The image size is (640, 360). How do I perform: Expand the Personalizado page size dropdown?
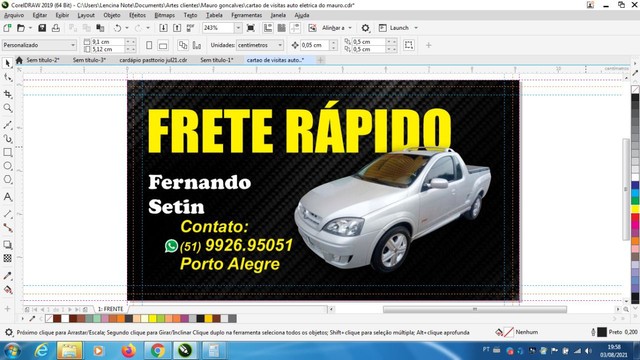39,45
